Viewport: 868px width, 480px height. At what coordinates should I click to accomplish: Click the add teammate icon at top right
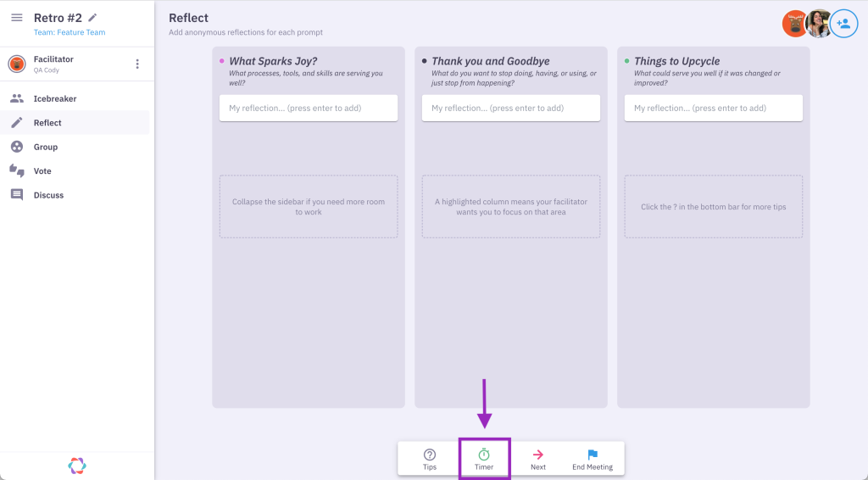click(x=843, y=24)
